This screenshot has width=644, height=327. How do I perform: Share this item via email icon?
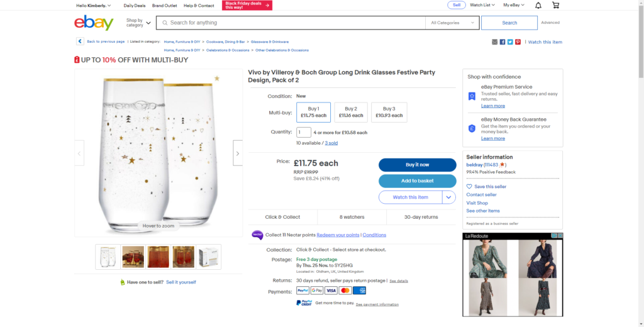[x=495, y=42]
